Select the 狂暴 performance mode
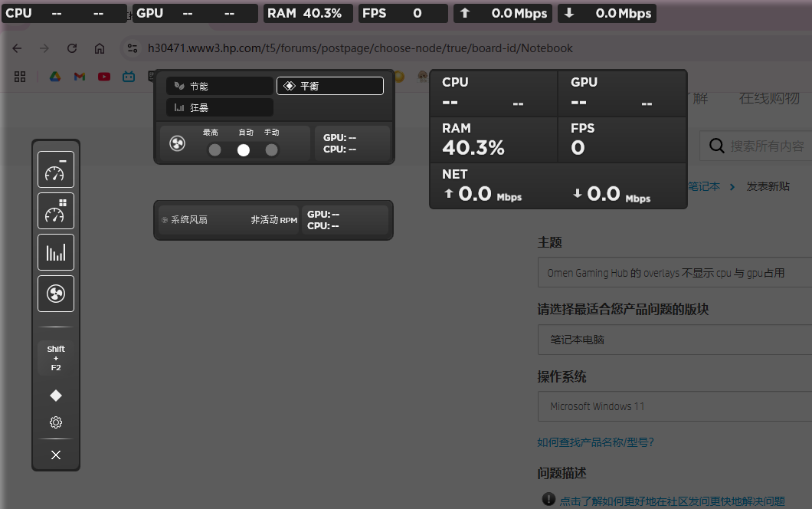The image size is (812, 509). [x=220, y=107]
